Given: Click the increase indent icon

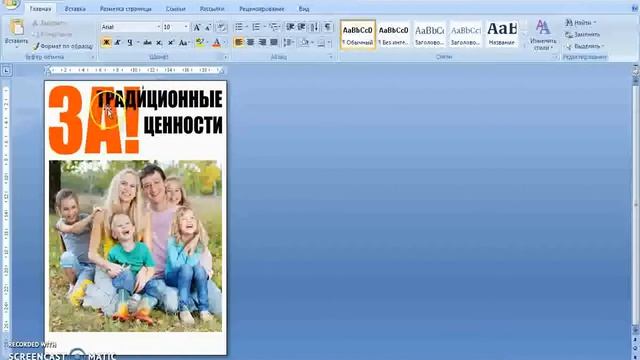Looking at the screenshot, I should click(302, 27).
